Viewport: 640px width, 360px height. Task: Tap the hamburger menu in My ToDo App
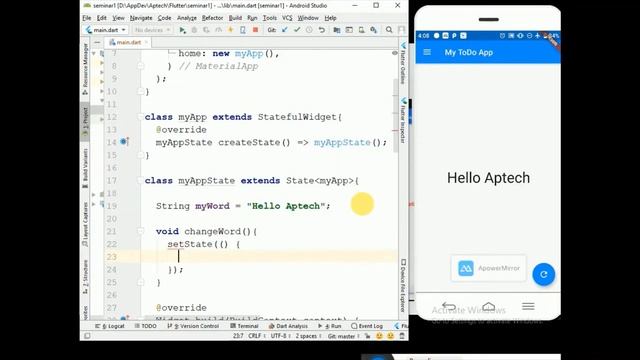pos(427,52)
